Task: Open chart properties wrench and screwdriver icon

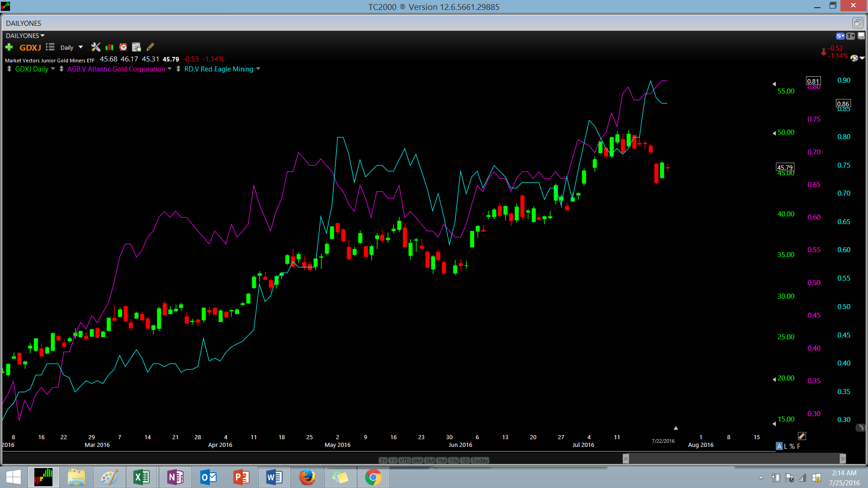Action: coord(96,47)
